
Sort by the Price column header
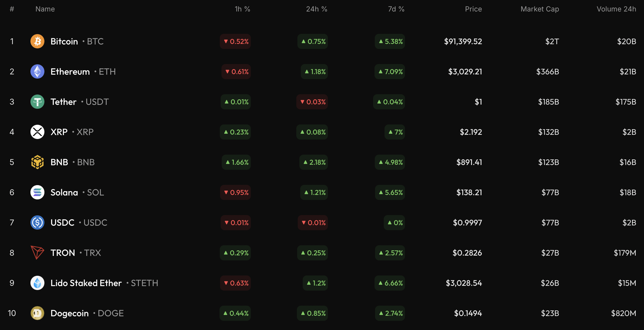473,9
